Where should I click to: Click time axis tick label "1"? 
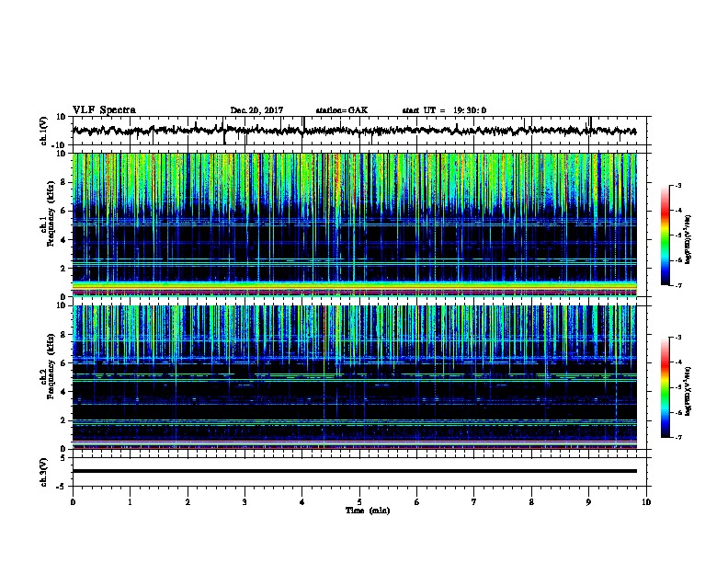[x=130, y=502]
